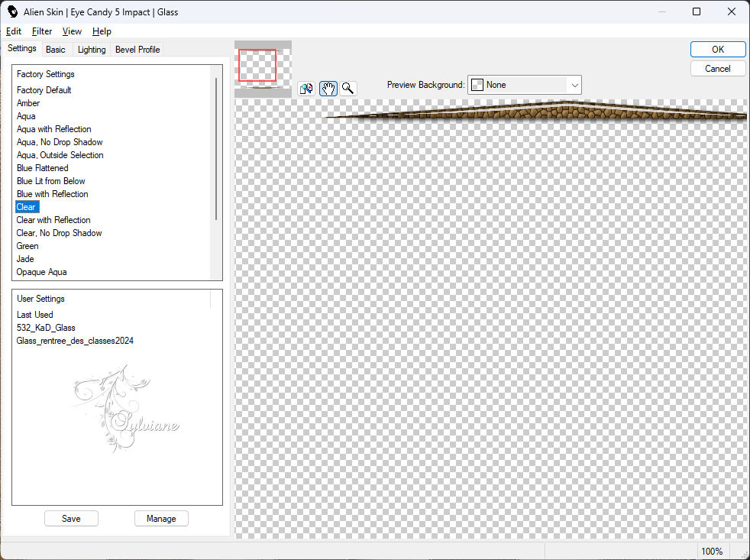This screenshot has width=750, height=560.
Task: Choose Aqua, Outside Selection preset
Action: tap(60, 154)
